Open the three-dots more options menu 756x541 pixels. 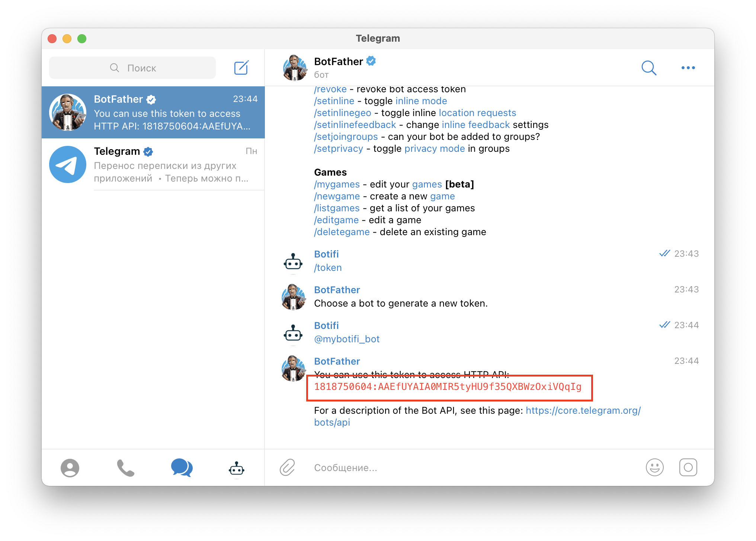coord(688,68)
